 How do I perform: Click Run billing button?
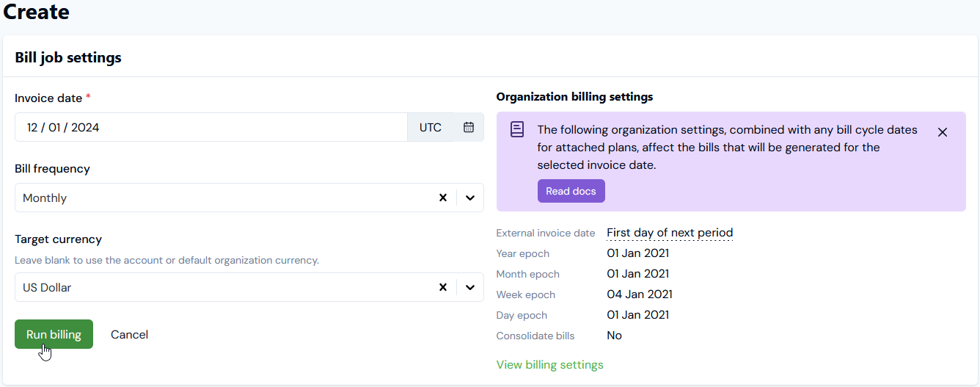[54, 334]
